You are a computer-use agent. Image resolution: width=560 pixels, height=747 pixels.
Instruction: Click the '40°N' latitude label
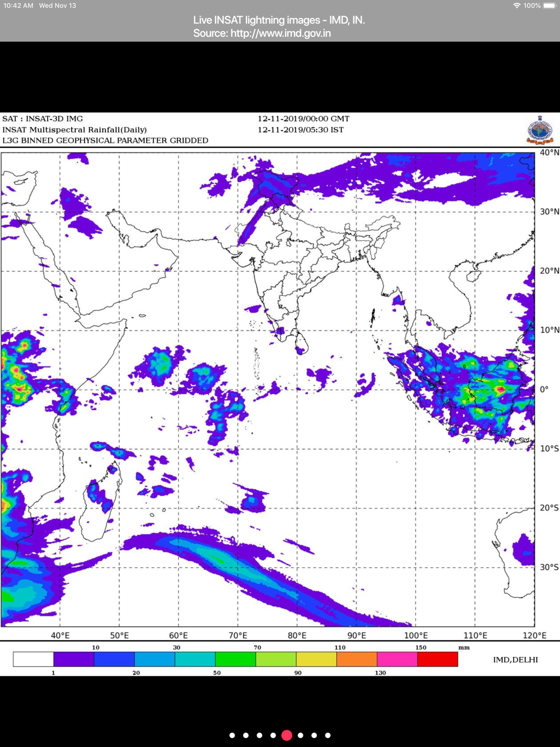click(549, 152)
